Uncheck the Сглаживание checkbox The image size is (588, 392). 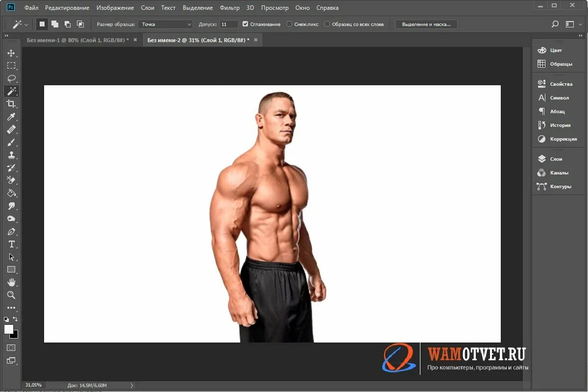pyautogui.click(x=245, y=24)
